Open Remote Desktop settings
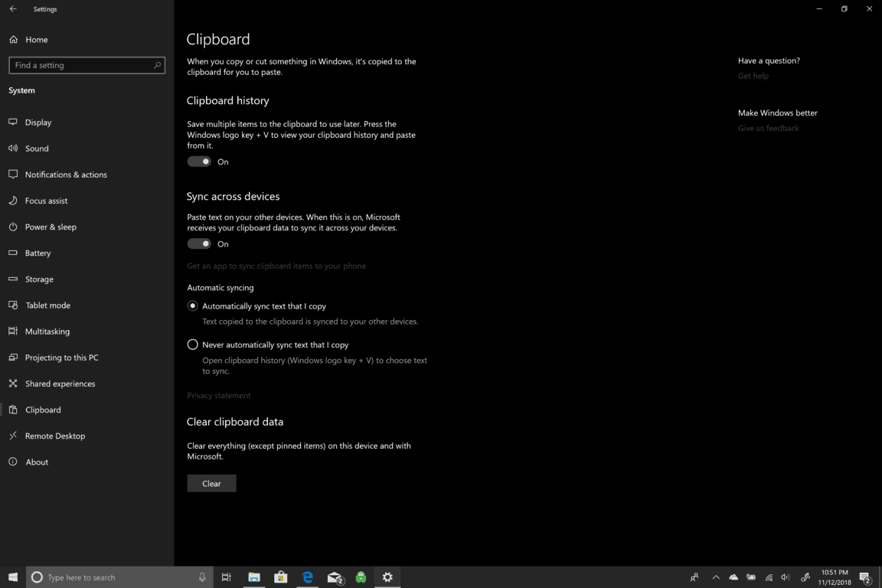882x588 pixels. pos(54,436)
